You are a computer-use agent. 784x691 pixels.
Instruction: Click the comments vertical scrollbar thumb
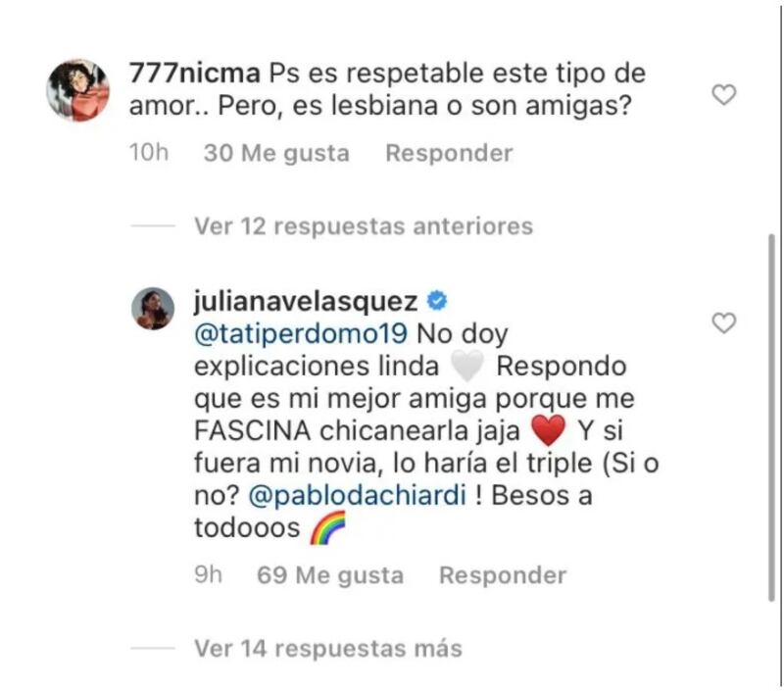(771, 418)
